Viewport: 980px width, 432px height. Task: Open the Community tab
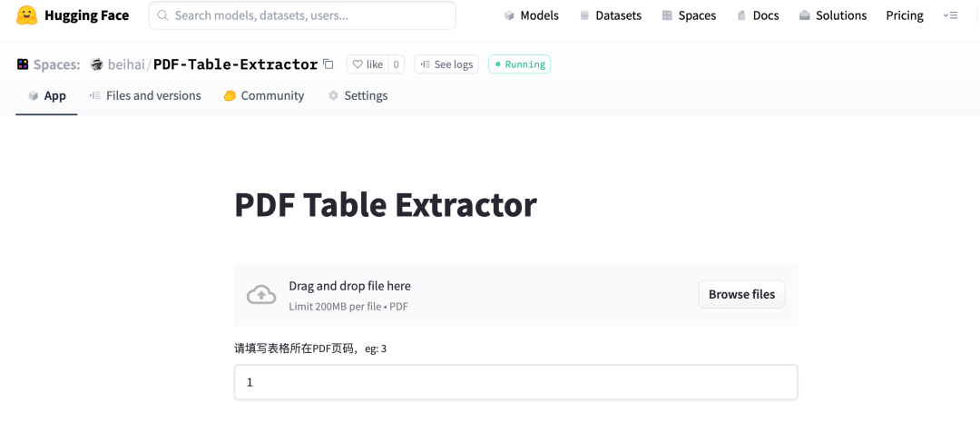264,95
